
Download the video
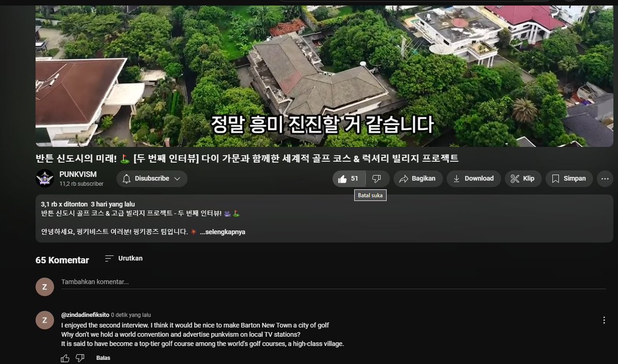(x=473, y=179)
